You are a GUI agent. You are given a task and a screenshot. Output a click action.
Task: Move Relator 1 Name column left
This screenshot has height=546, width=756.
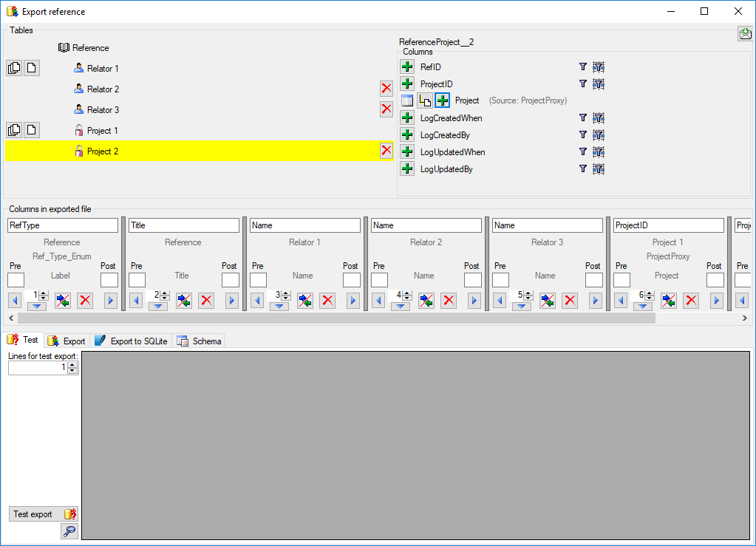[257, 301]
